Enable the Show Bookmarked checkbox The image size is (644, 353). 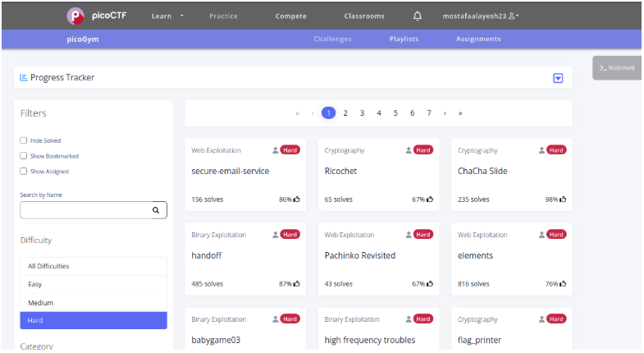click(x=24, y=156)
